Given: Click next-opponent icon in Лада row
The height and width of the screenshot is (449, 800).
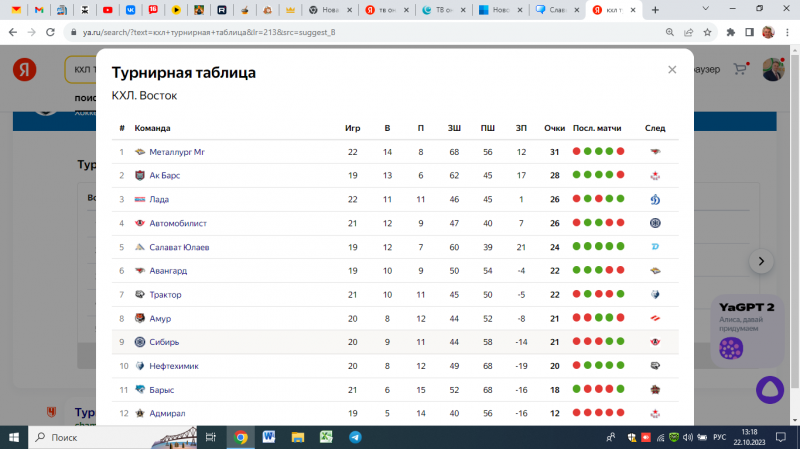Looking at the screenshot, I should pos(655,199).
